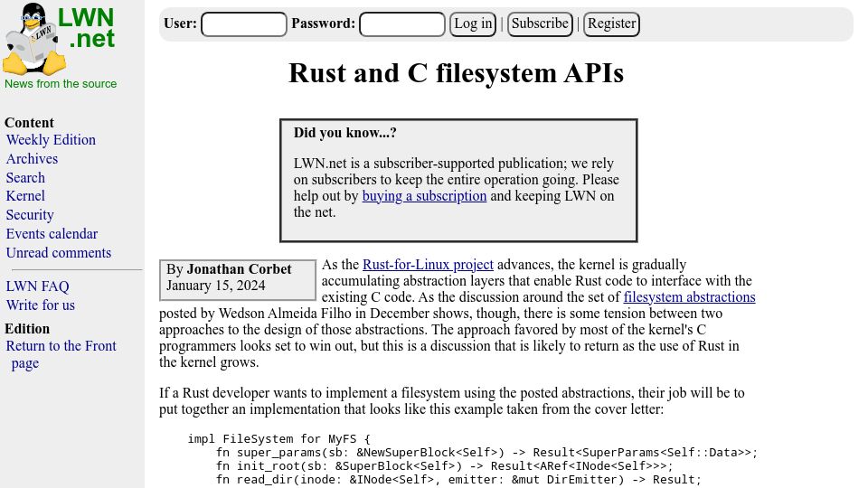Click the Log in button

coord(473,24)
